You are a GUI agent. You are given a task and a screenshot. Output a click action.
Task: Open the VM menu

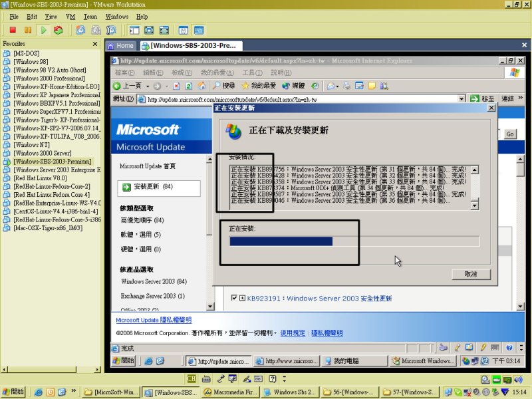coord(70,17)
